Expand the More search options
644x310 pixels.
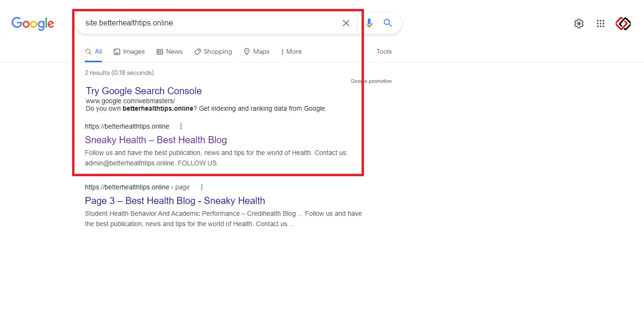click(291, 52)
